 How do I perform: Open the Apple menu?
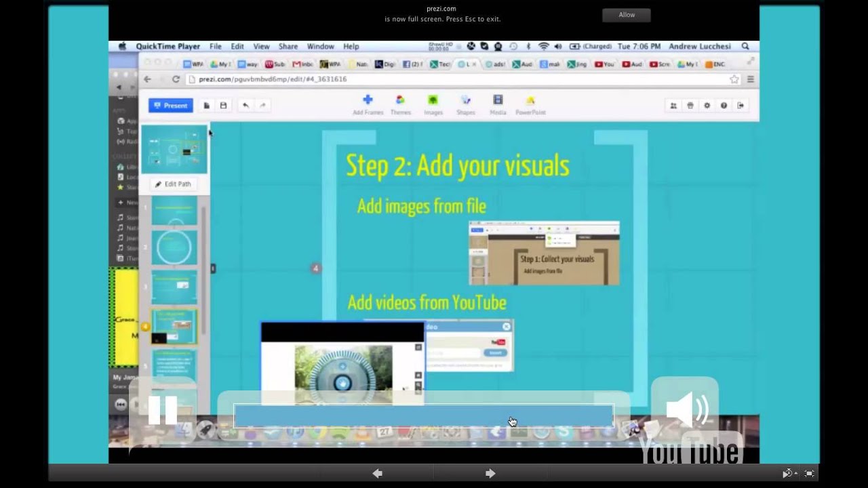[x=122, y=47]
